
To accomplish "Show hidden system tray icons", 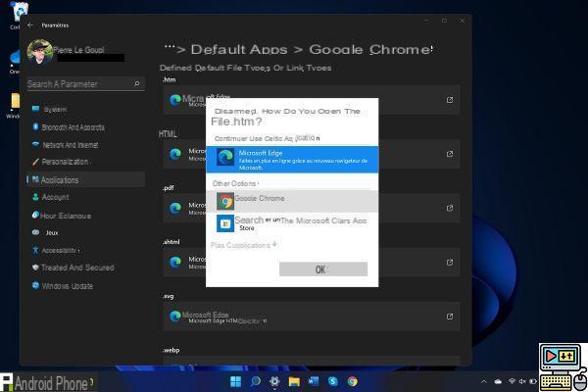I will point(484,382).
